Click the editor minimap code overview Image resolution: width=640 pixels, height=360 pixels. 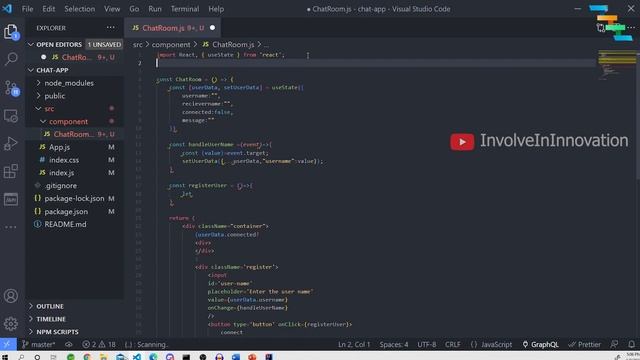click(616, 64)
